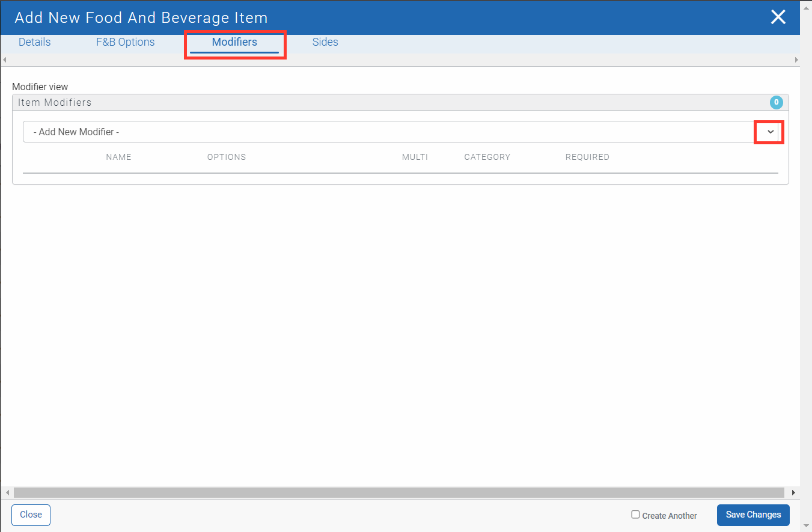Click the Save Changes button
Screen dimensions: 812x532
coord(753,515)
